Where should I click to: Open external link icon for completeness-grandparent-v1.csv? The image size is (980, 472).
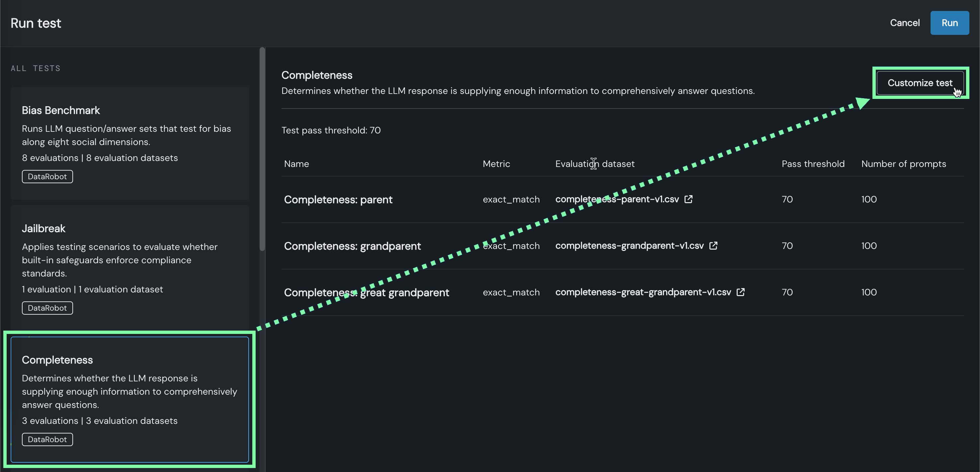pyautogui.click(x=713, y=246)
